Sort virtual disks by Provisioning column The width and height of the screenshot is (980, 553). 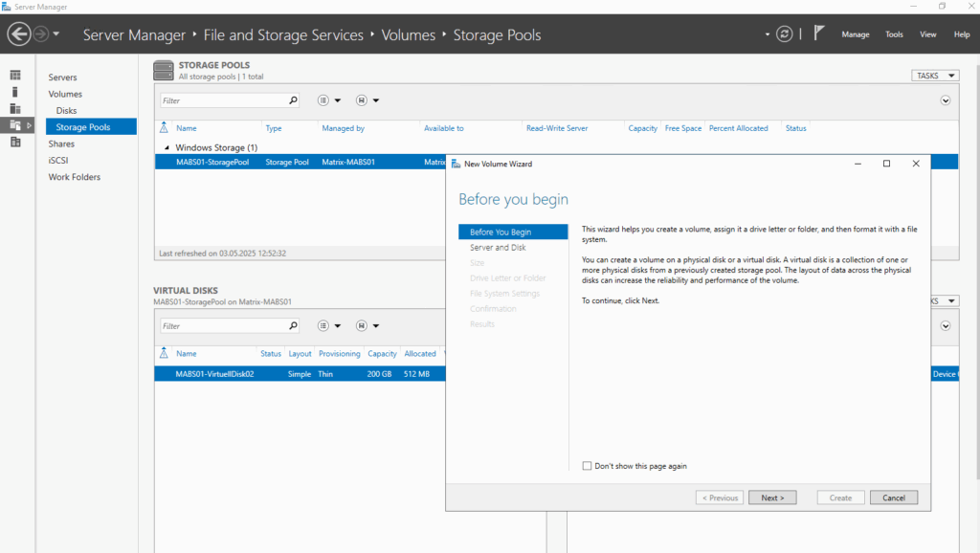[x=340, y=354]
